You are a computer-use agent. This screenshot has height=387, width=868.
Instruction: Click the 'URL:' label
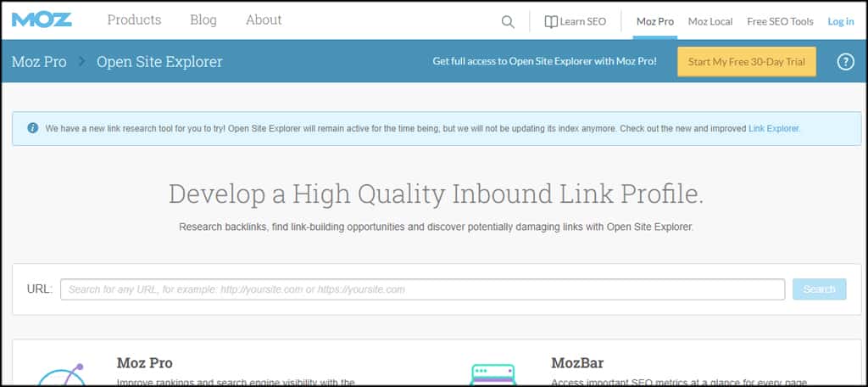tap(39, 289)
